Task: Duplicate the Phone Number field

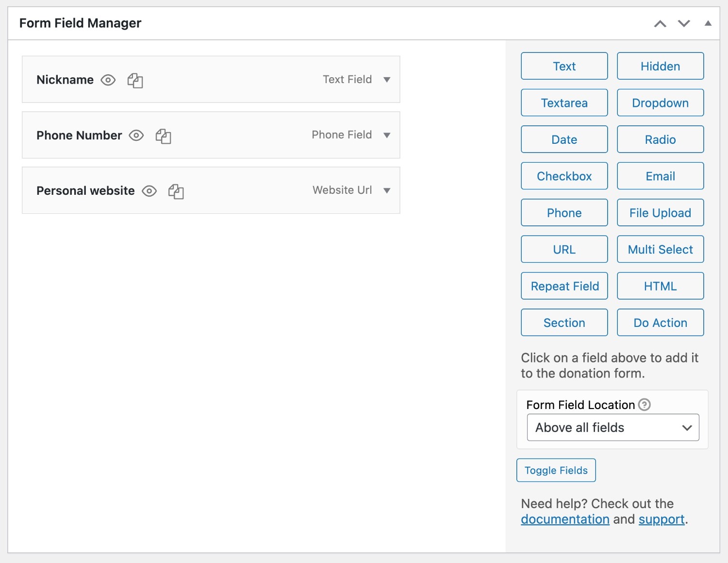Action: coord(163,136)
